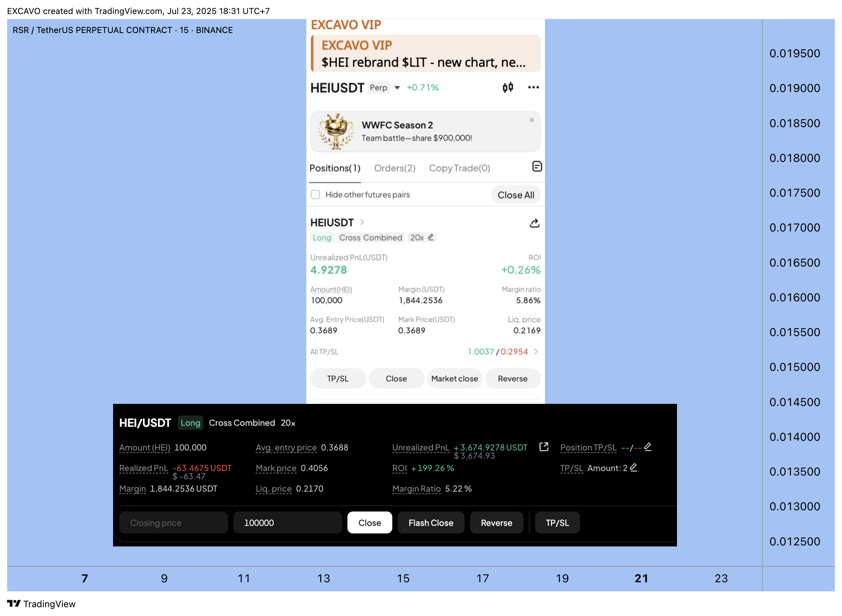Click the Amount(HEI) label in white panel
The width and height of the screenshot is (842, 616).
pos(331,289)
